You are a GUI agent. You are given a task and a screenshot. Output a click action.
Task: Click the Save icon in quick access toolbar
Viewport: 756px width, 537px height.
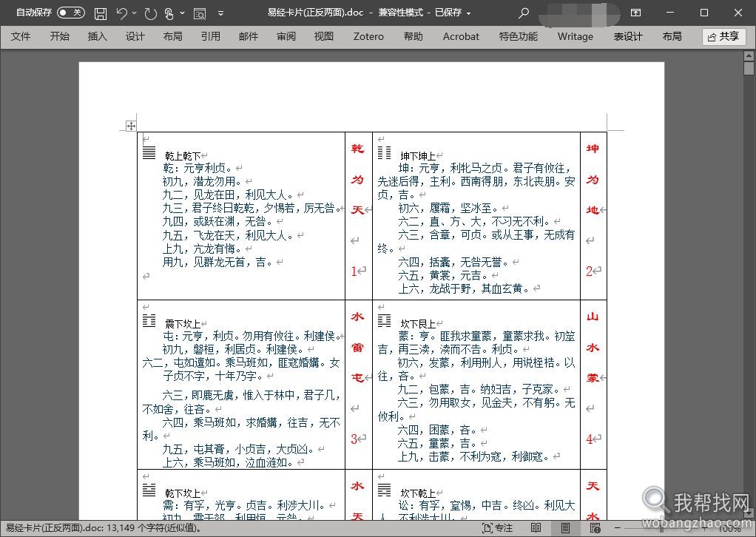[x=101, y=13]
